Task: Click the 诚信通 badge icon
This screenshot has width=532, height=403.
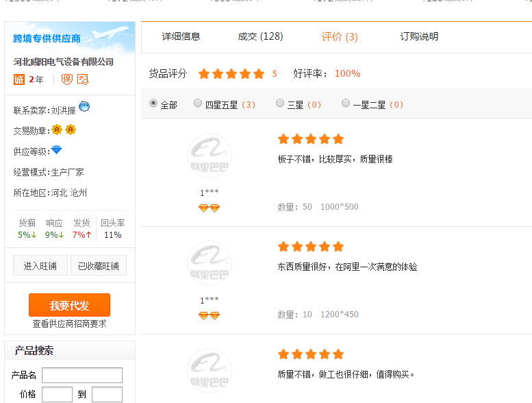Action: tap(19, 80)
